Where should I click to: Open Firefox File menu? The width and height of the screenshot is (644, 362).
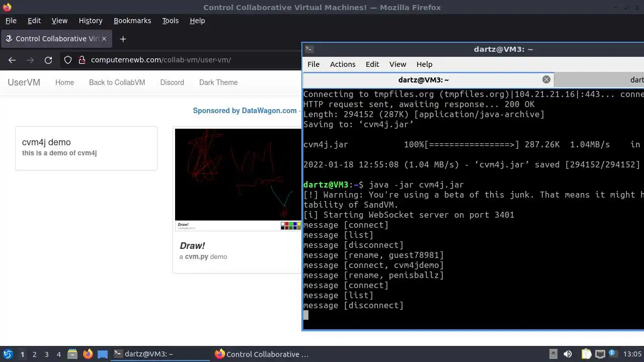[x=11, y=21]
